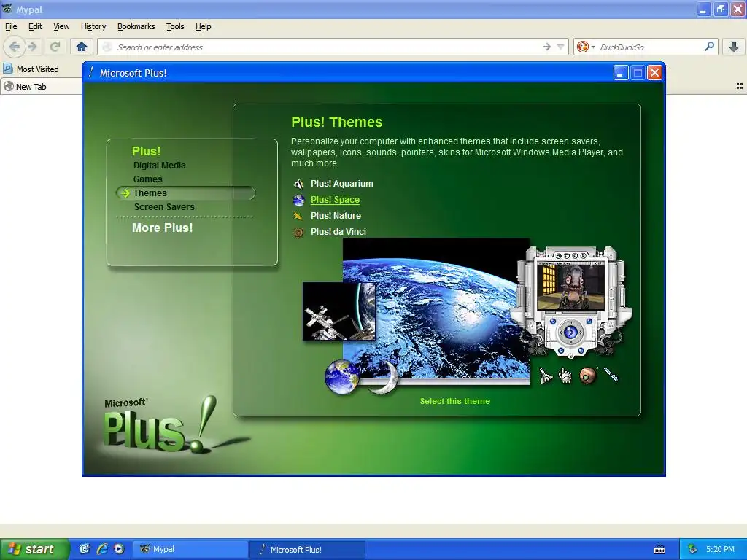
Task: Launch Windows Media Player quick launch icon
Action: [119, 549]
